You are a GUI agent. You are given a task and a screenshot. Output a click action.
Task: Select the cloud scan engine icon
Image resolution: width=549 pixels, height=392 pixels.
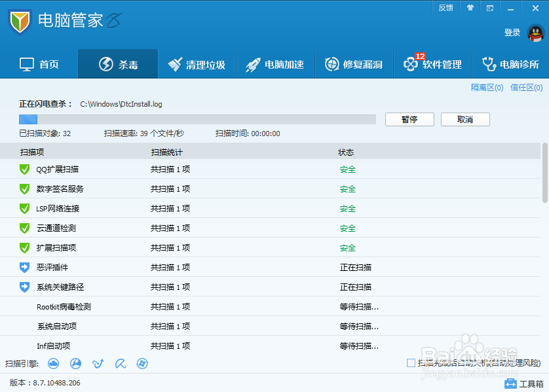pyautogui.click(x=53, y=364)
